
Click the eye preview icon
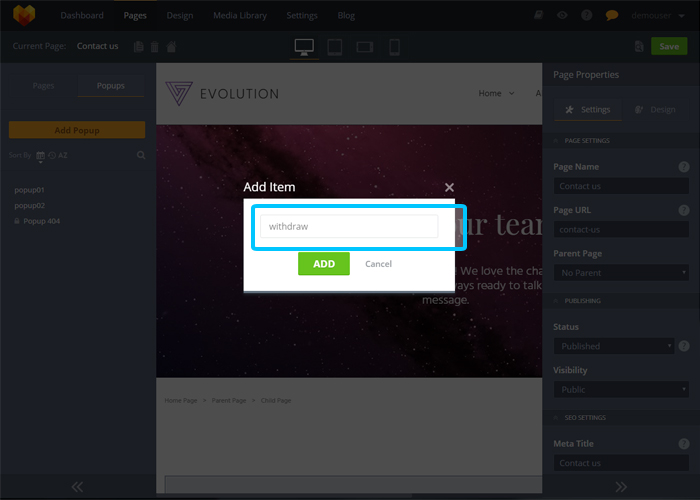point(562,15)
